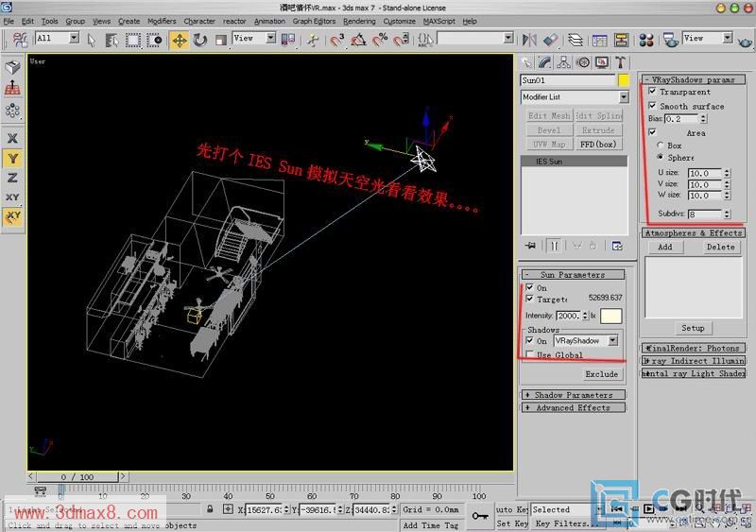The image size is (756, 532).
Task: Open the Curve Editor icon
Action: (599, 40)
